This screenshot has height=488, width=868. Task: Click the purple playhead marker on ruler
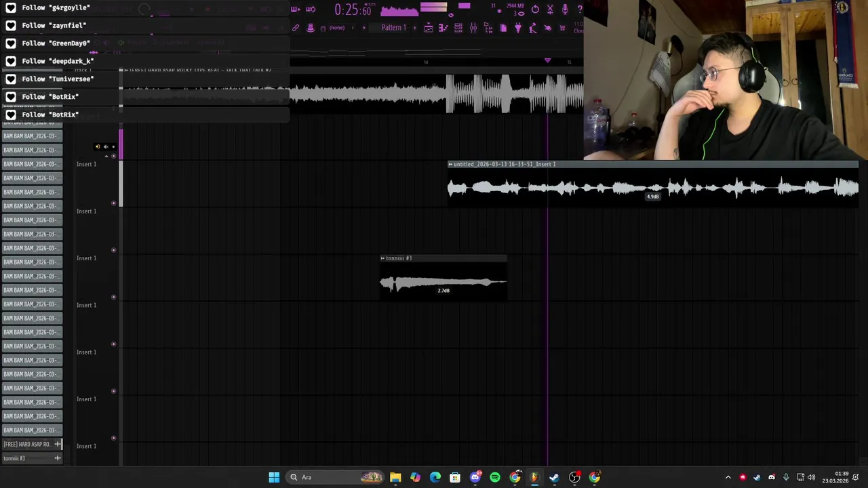pos(547,61)
